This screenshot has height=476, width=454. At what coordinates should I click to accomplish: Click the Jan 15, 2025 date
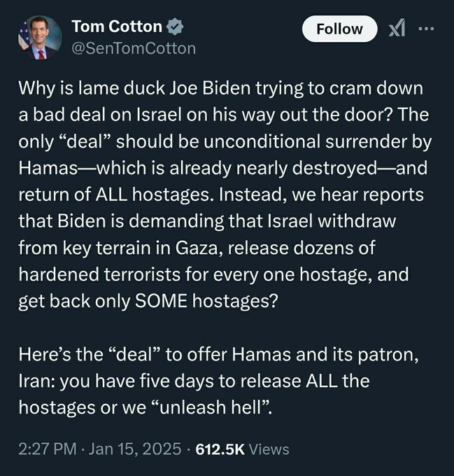pyautogui.click(x=134, y=449)
